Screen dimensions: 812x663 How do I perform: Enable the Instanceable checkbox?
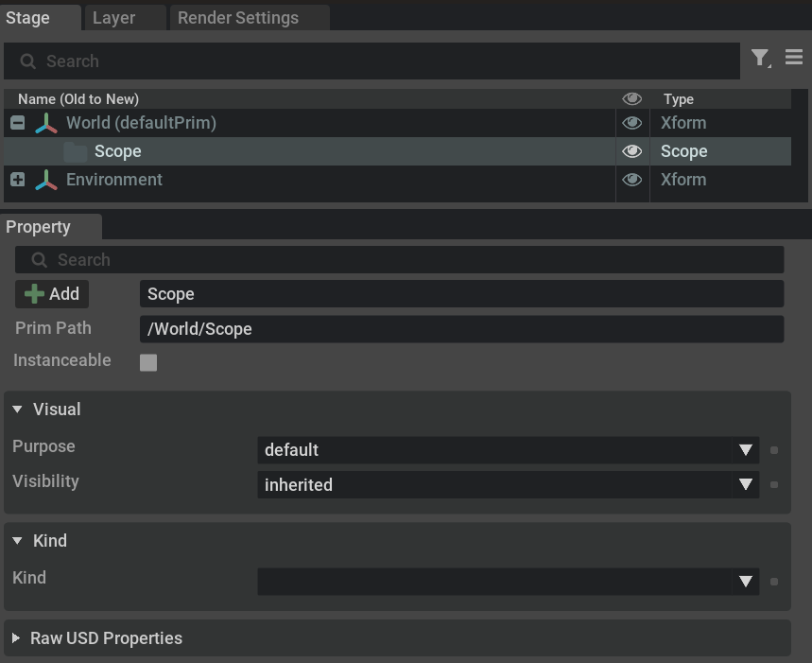tap(147, 361)
